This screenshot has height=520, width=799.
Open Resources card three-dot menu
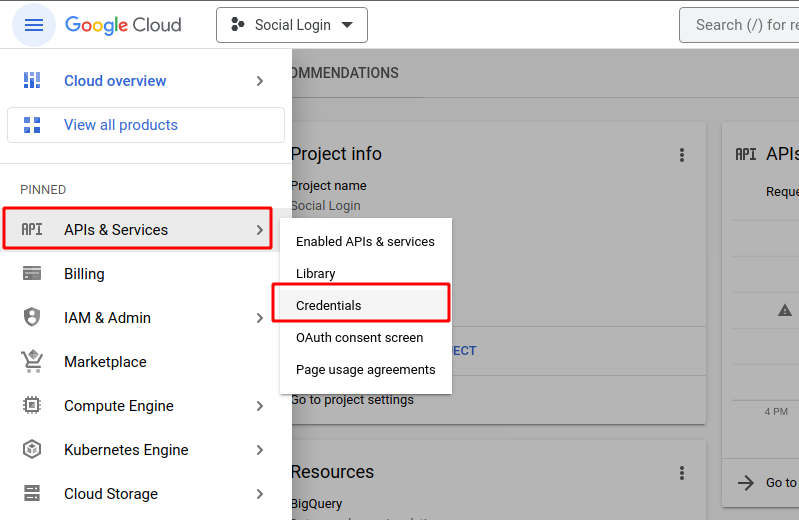click(x=682, y=473)
